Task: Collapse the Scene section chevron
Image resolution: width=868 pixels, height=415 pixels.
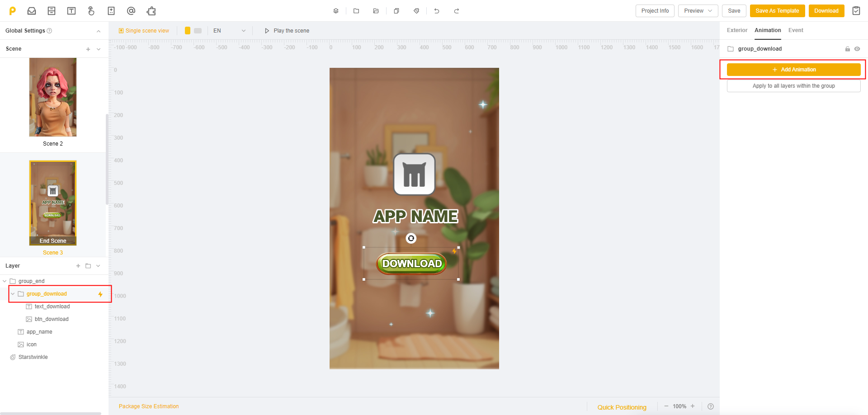Action: click(x=99, y=49)
